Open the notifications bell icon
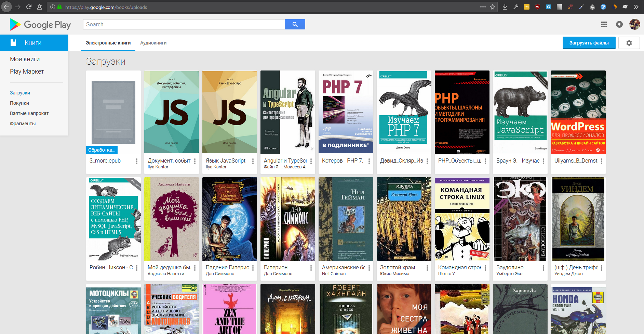This screenshot has height=334, width=644. click(619, 24)
